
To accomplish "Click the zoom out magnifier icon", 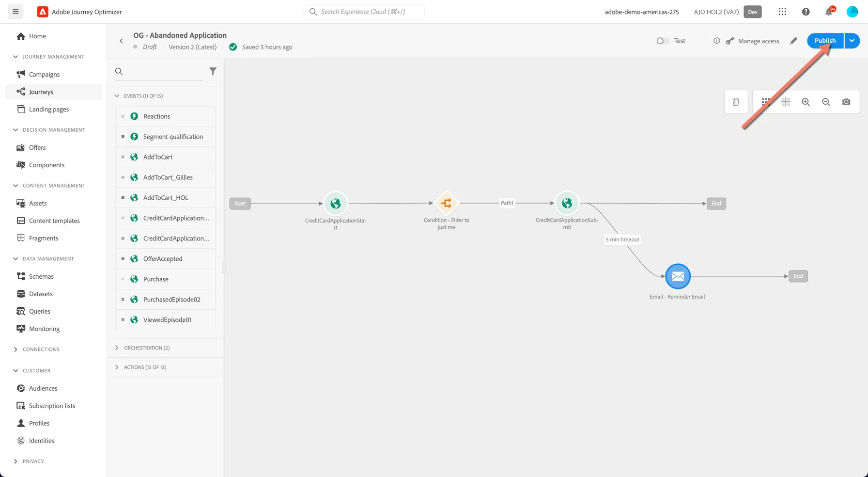I will click(826, 102).
